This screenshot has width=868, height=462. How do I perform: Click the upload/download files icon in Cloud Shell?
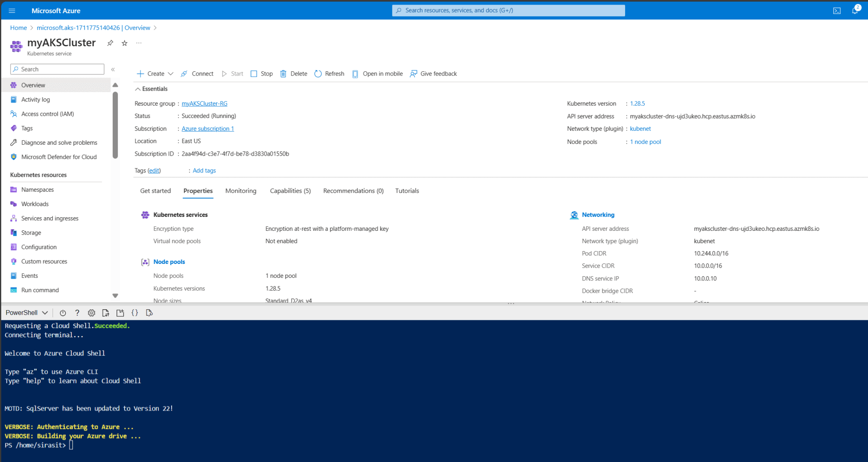click(106, 313)
